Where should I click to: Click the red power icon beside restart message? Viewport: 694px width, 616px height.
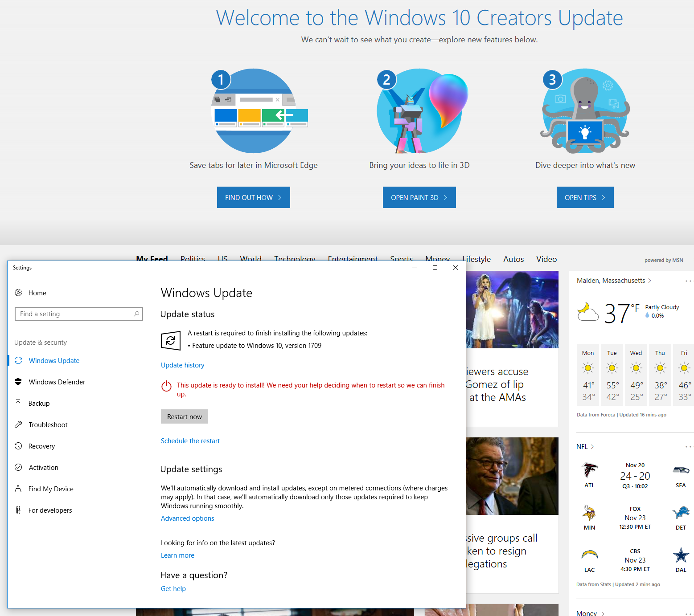tap(166, 386)
